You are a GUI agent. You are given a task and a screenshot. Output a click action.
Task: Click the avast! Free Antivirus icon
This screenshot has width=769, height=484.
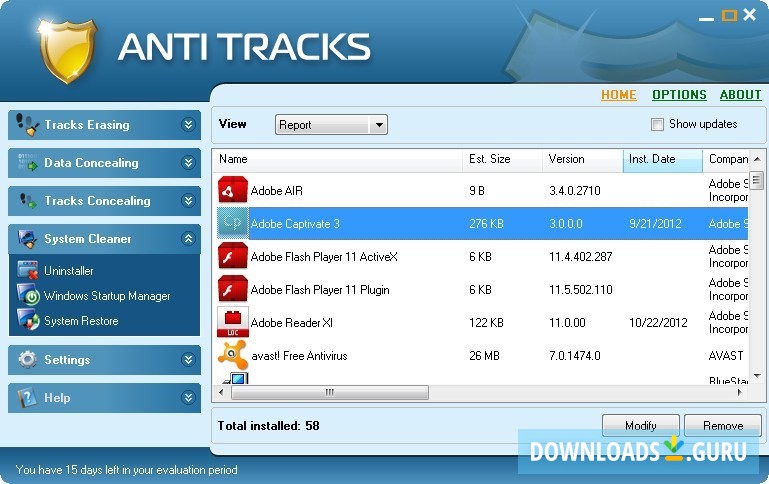click(232, 355)
